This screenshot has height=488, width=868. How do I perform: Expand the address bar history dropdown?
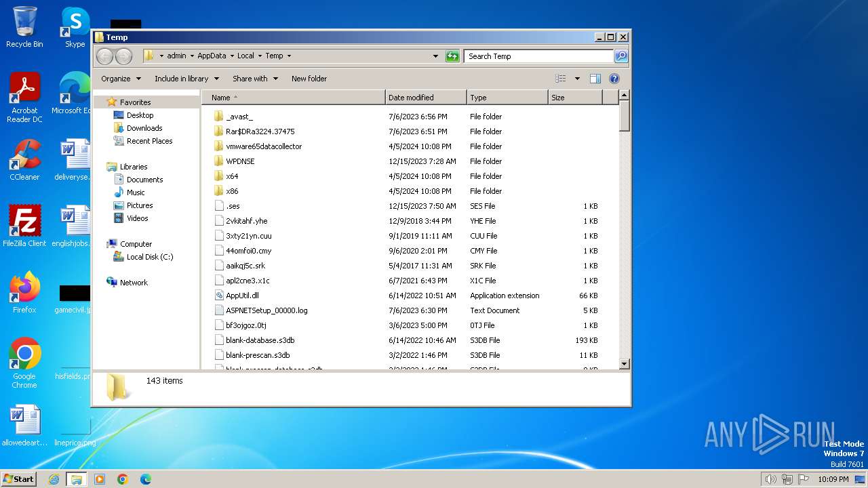point(435,56)
